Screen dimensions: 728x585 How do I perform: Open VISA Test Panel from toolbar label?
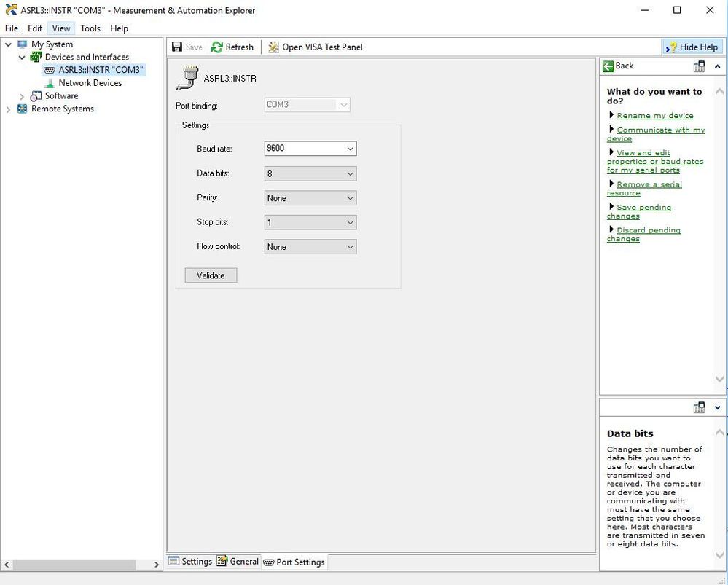click(x=322, y=47)
